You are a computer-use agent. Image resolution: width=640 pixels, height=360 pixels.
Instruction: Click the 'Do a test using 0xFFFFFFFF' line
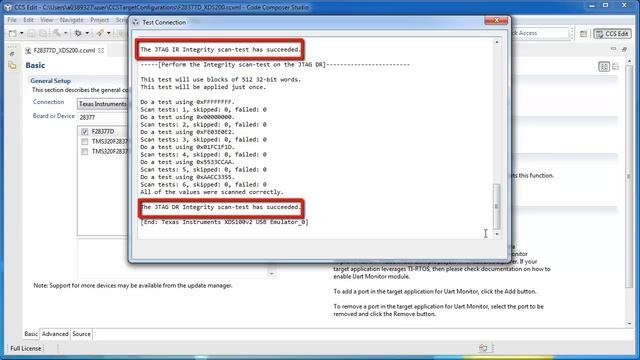(187, 102)
